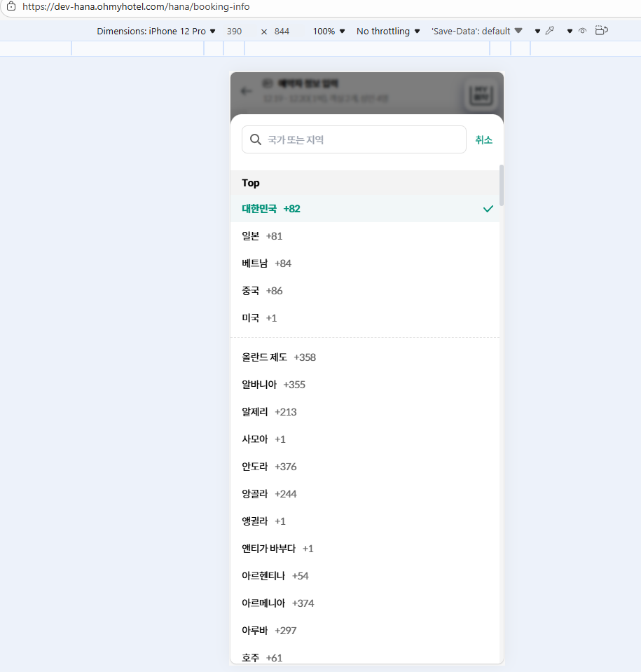The height and width of the screenshot is (672, 641).
Task: Click the site info lock icon in address bar
Action: [x=11, y=6]
